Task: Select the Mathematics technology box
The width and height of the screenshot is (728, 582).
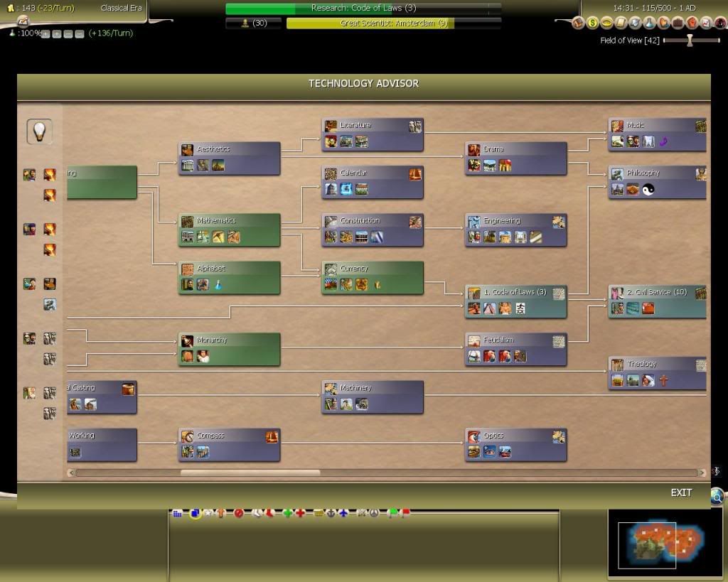Action: (x=230, y=230)
